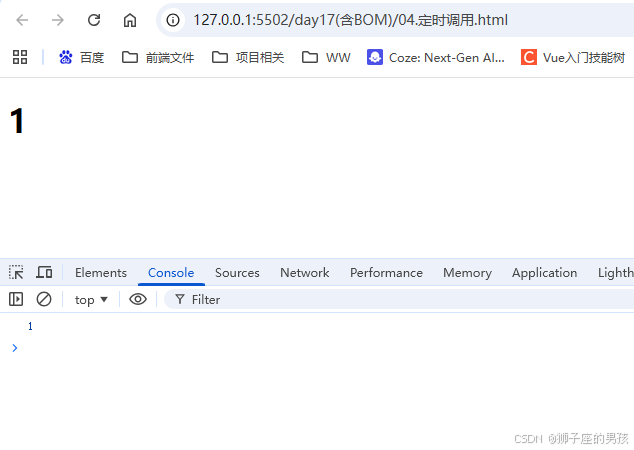Go back to the previous page
Screen dimensions: 634x450
pyautogui.click(x=22, y=20)
